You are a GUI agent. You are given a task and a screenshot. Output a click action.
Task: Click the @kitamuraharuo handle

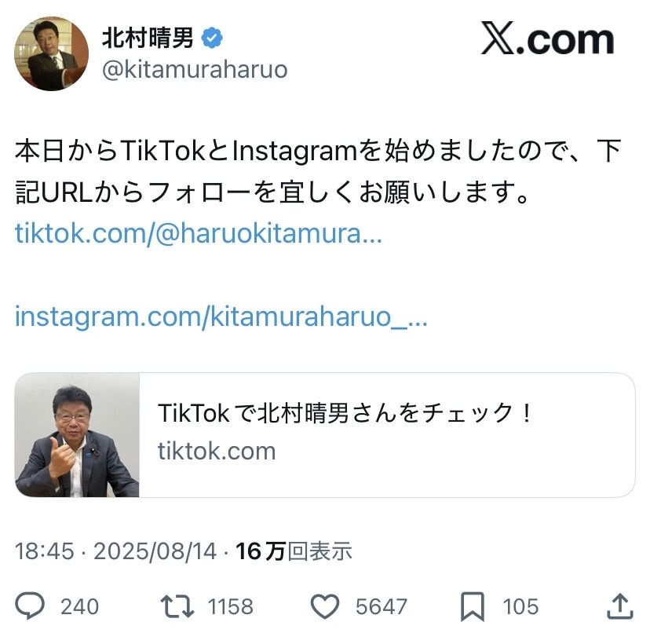[x=195, y=70]
